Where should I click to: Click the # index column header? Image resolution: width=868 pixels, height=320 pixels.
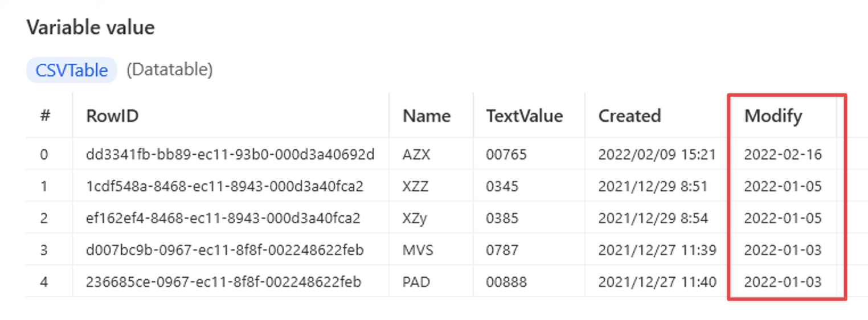pos(45,116)
